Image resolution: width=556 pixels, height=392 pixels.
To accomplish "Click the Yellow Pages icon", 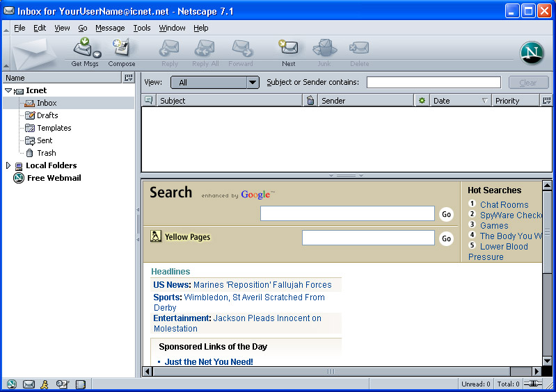I will [156, 237].
